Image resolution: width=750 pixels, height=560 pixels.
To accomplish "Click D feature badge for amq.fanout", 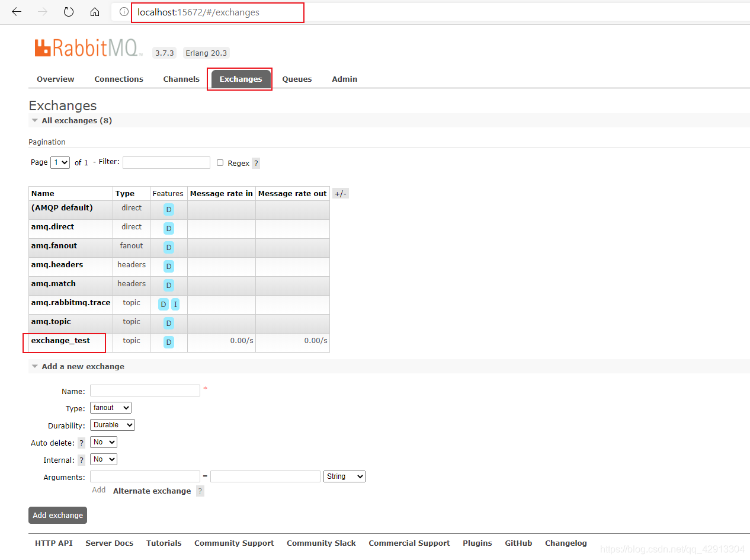I will click(169, 248).
